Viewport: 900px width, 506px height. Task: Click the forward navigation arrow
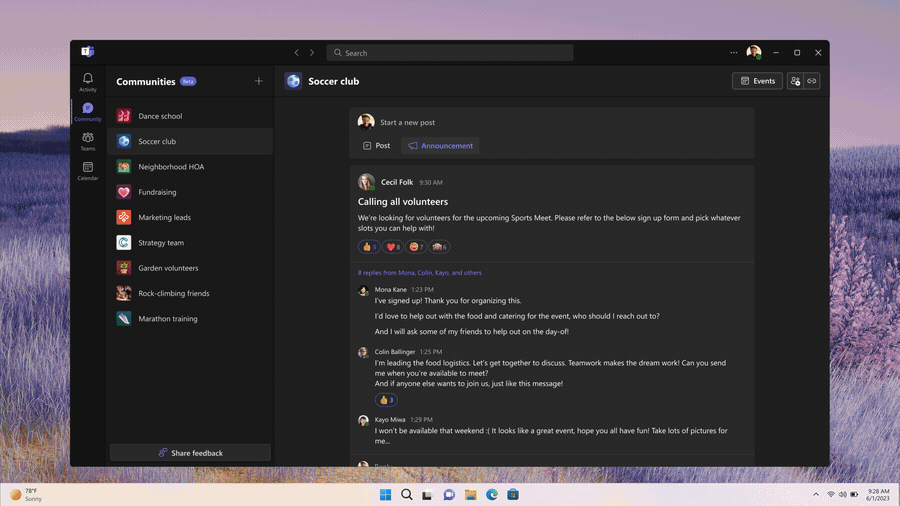click(312, 53)
